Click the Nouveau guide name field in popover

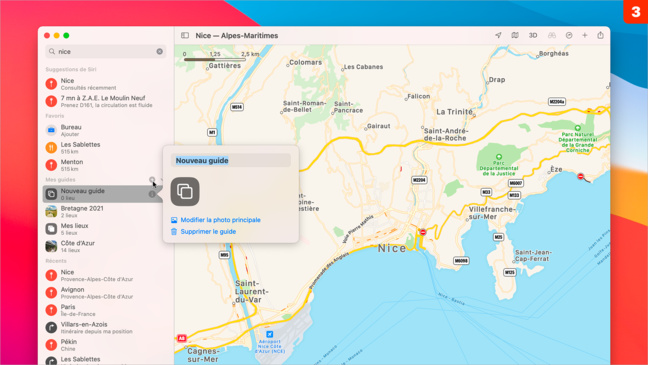point(231,160)
